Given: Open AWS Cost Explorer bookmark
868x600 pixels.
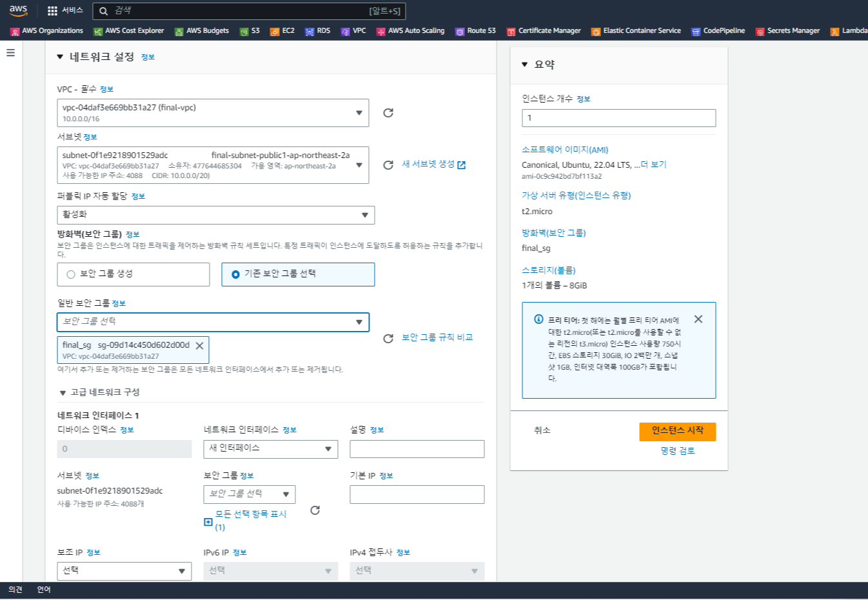Looking at the screenshot, I should pyautogui.click(x=129, y=31).
